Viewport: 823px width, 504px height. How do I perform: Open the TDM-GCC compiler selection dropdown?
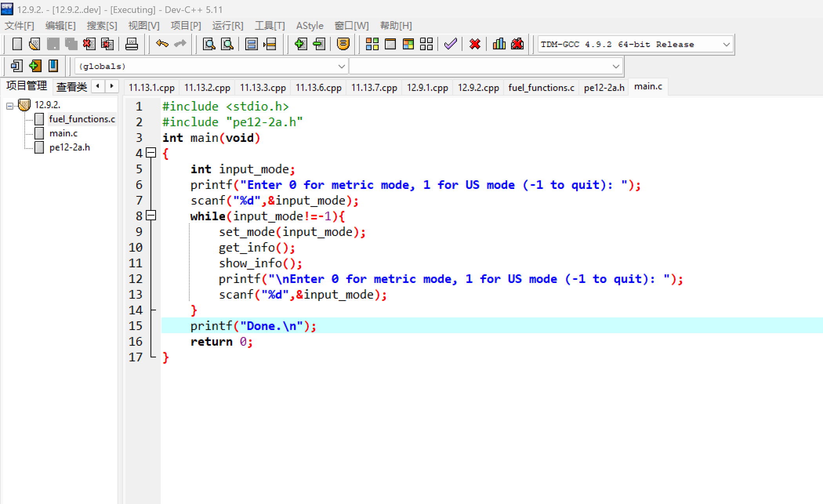click(x=726, y=44)
